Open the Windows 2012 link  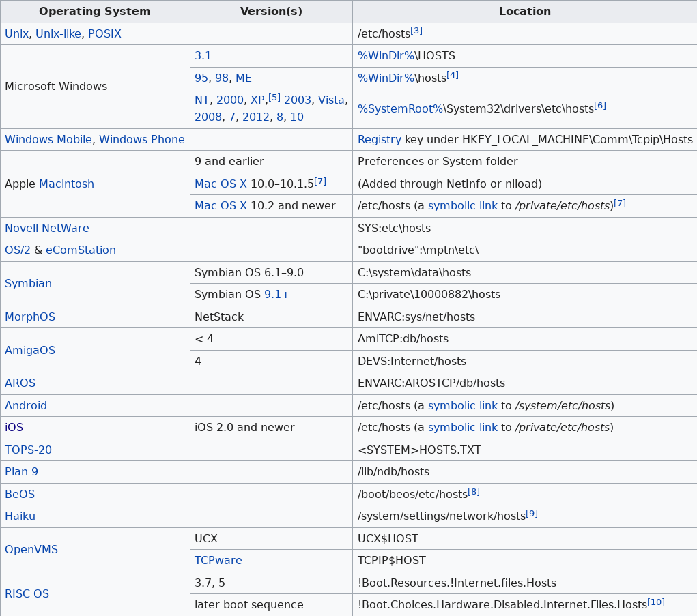tap(255, 117)
